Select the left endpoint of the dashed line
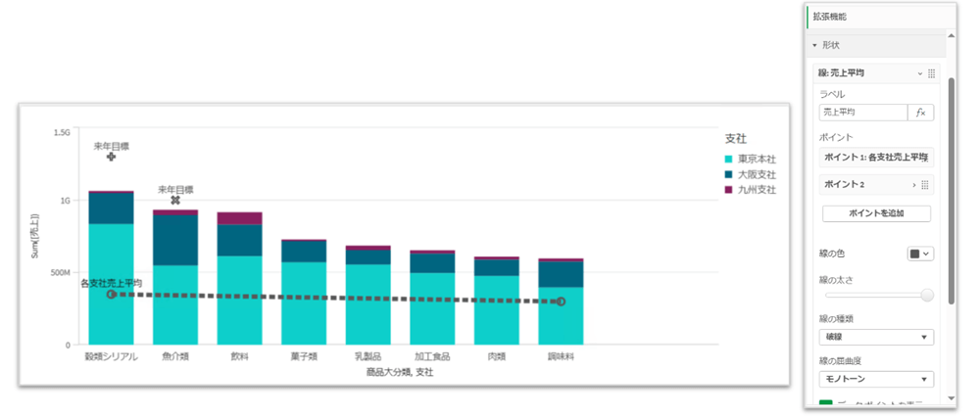This screenshot has height=418, width=980. tap(111, 294)
